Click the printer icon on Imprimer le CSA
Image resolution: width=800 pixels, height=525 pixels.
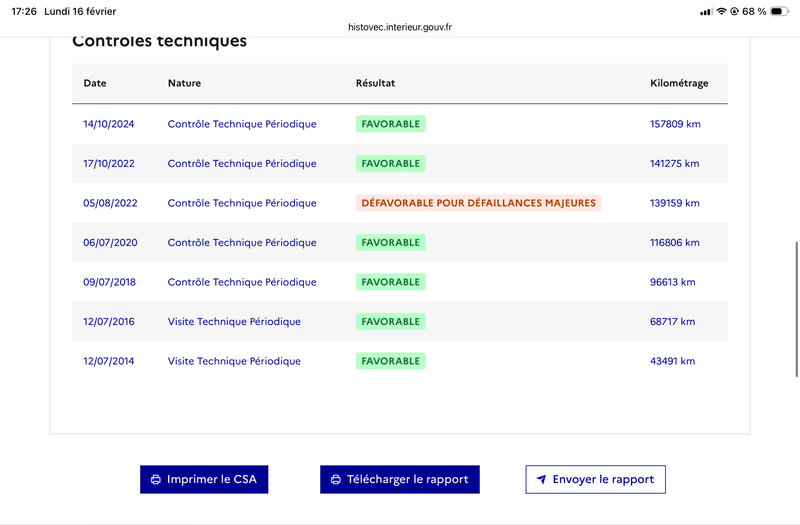pyautogui.click(x=156, y=480)
